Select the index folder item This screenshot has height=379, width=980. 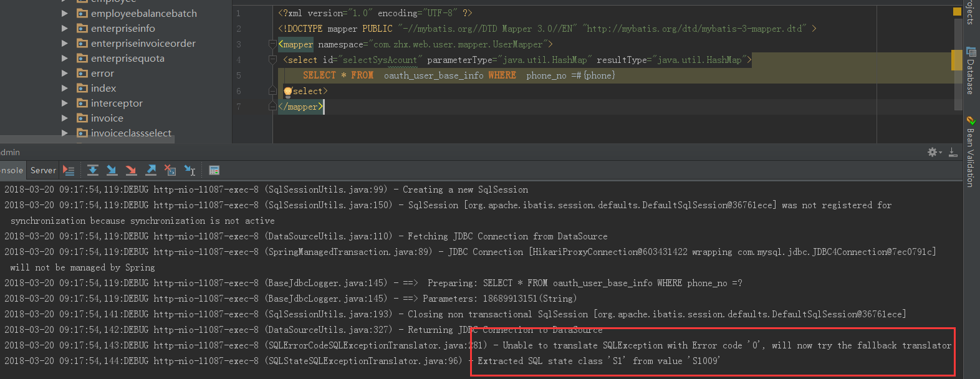(103, 88)
